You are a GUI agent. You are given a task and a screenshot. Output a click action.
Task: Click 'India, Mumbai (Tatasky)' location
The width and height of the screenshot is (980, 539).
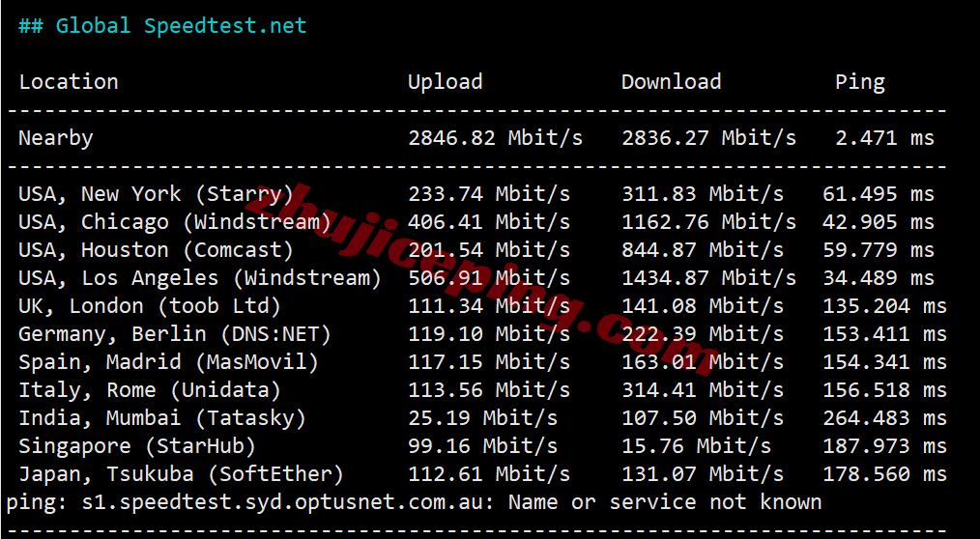click(x=162, y=418)
